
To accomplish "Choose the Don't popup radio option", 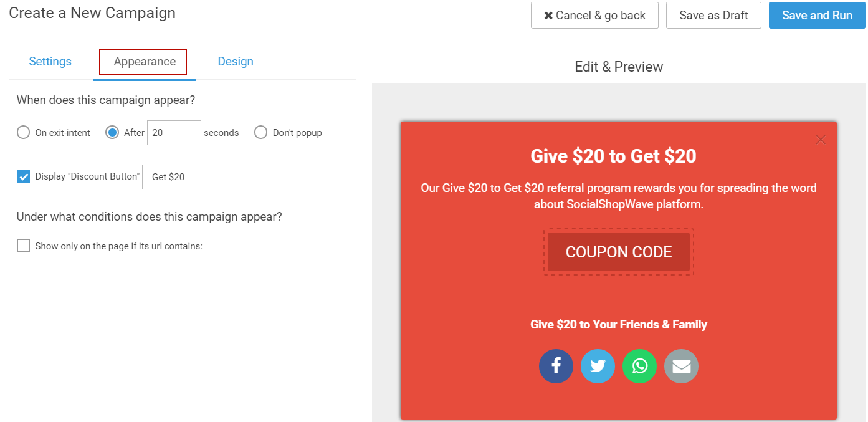I will pos(261,132).
